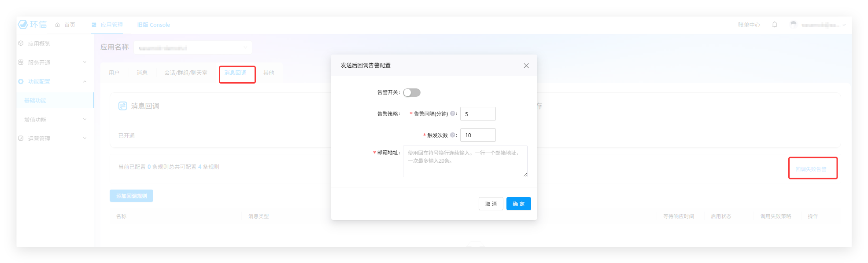868x263 pixels.
Task: Click the 触发次数 input field
Action: pyautogui.click(x=478, y=135)
